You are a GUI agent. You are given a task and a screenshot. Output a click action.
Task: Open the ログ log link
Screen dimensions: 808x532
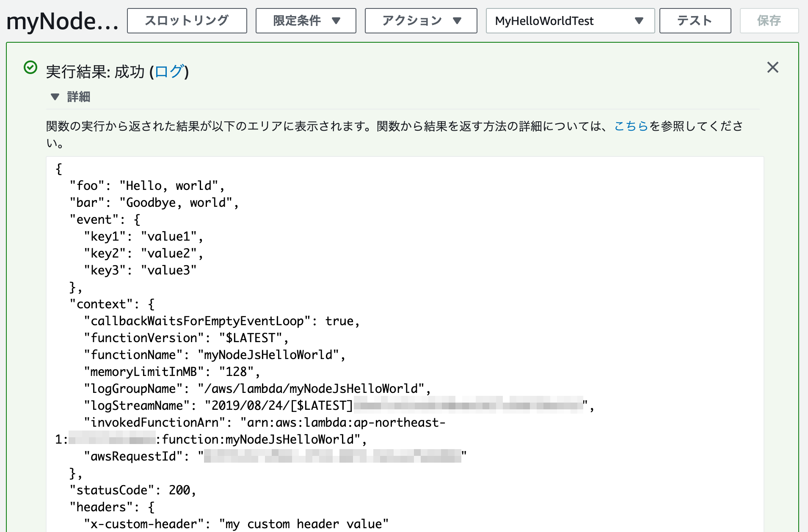pos(169,71)
